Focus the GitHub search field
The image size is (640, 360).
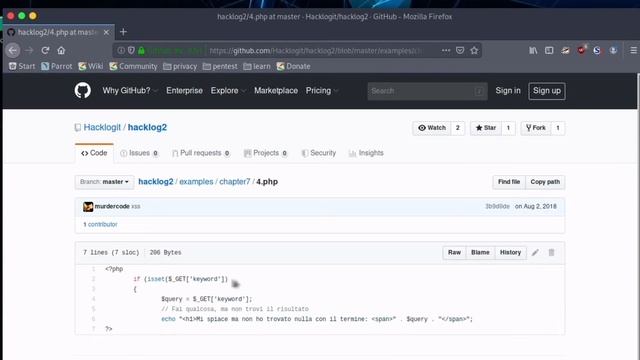pyautogui.click(x=427, y=91)
